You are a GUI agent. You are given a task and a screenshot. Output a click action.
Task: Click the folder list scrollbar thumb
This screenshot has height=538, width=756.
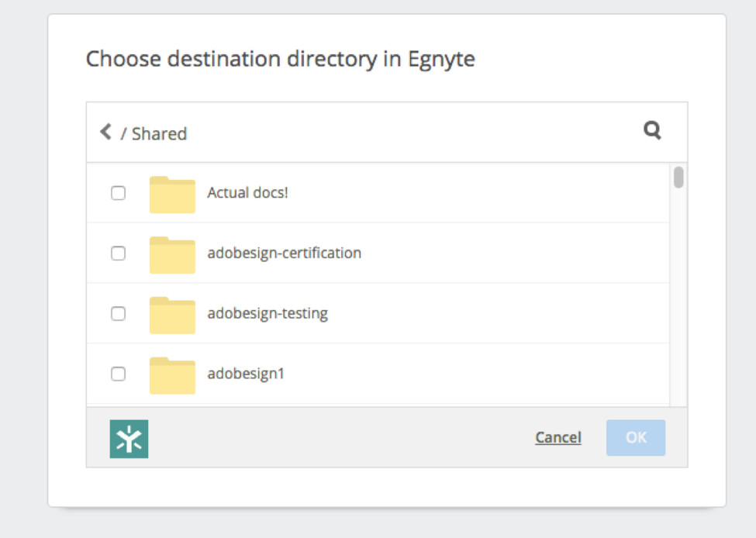[x=678, y=178]
